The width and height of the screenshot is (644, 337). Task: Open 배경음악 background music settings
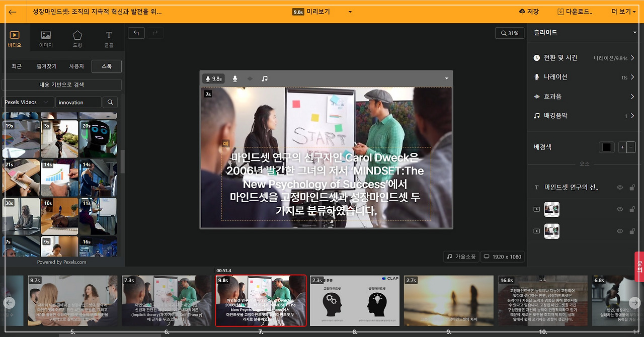[584, 115]
